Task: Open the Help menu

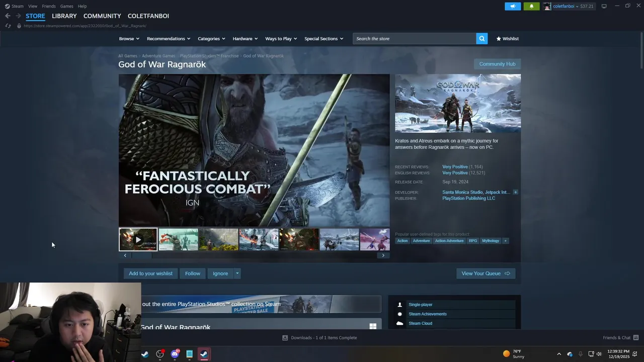Action: pos(82,6)
